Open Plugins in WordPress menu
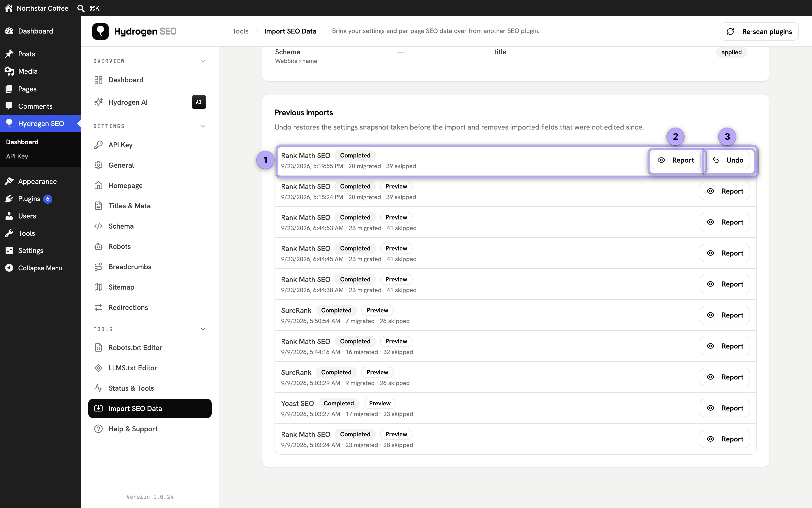This screenshot has width=812, height=508. point(41,199)
